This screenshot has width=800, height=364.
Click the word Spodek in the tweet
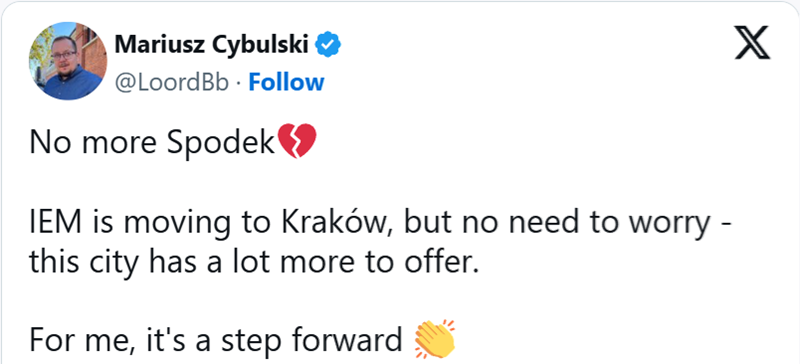click(221, 143)
